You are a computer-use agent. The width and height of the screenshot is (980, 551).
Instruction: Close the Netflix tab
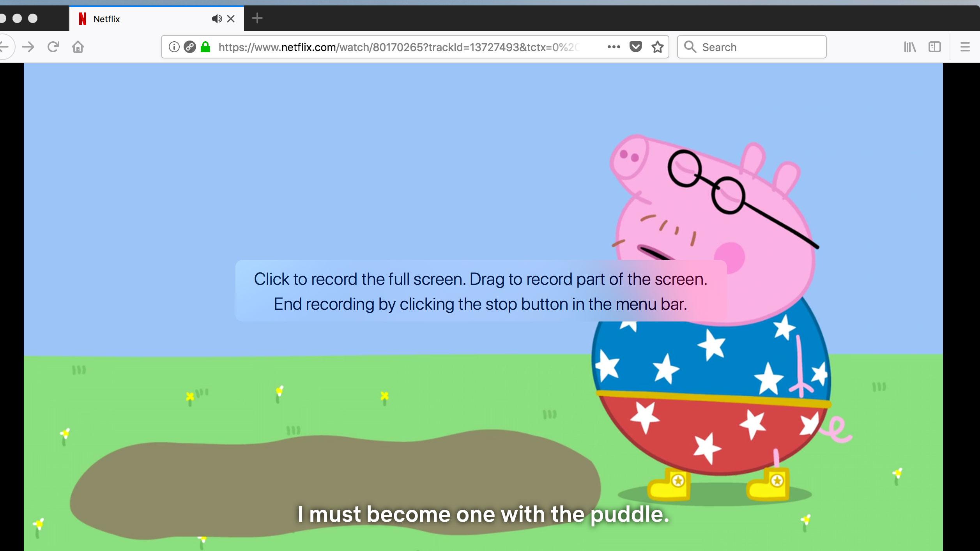tap(231, 18)
